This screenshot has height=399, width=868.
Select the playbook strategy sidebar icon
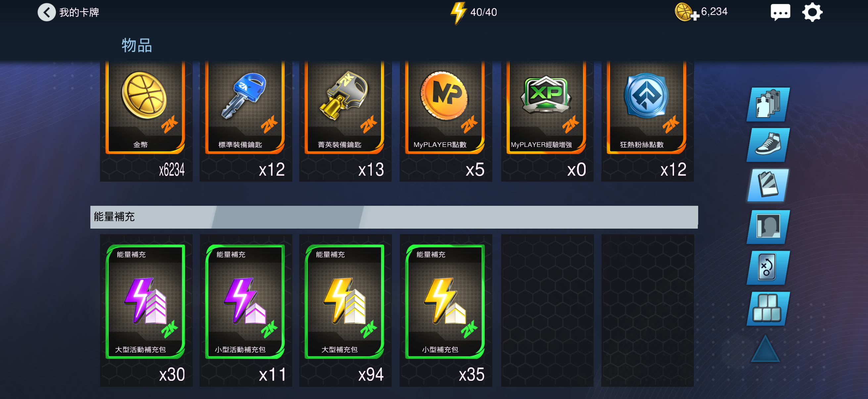tap(768, 268)
